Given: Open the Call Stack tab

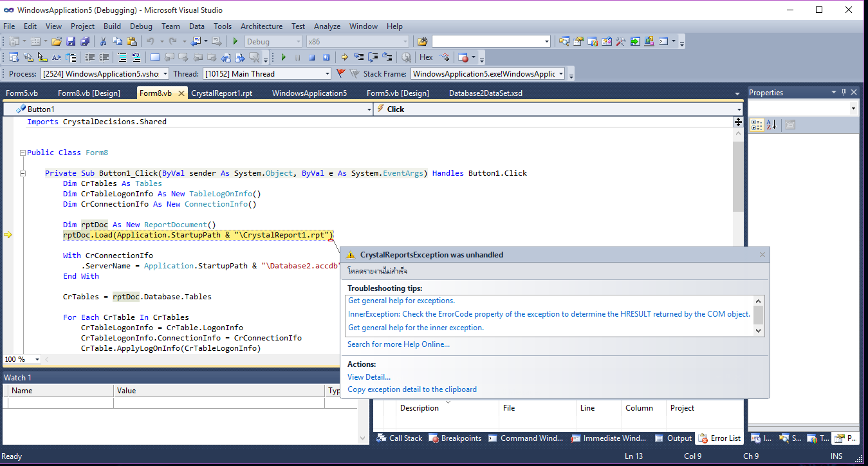Looking at the screenshot, I should [400, 438].
